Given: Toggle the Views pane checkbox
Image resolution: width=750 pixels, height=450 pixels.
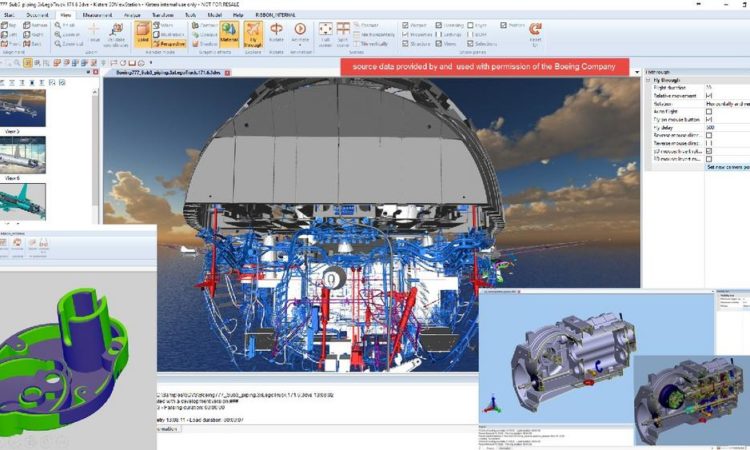Looking at the screenshot, I should (x=439, y=44).
